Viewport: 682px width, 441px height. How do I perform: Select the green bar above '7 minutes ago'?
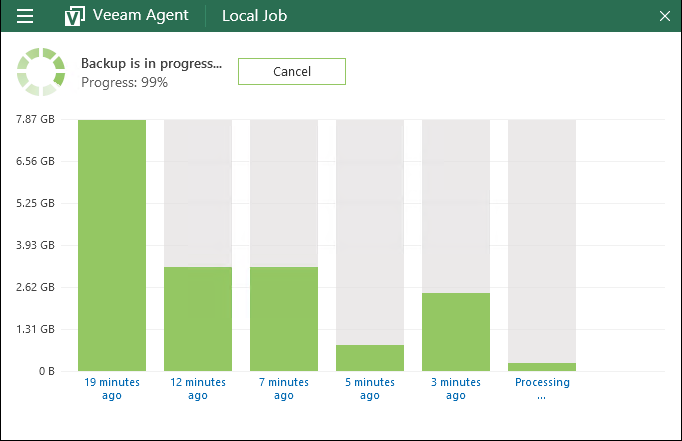(x=284, y=318)
